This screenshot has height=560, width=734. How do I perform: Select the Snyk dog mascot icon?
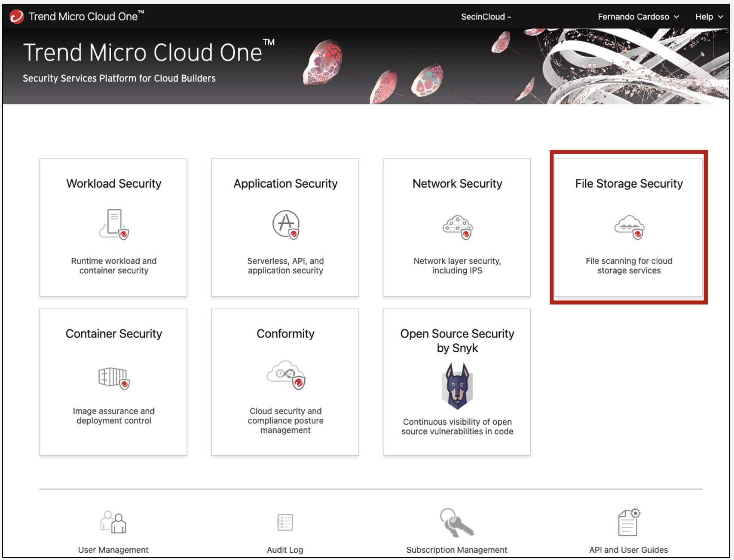457,386
